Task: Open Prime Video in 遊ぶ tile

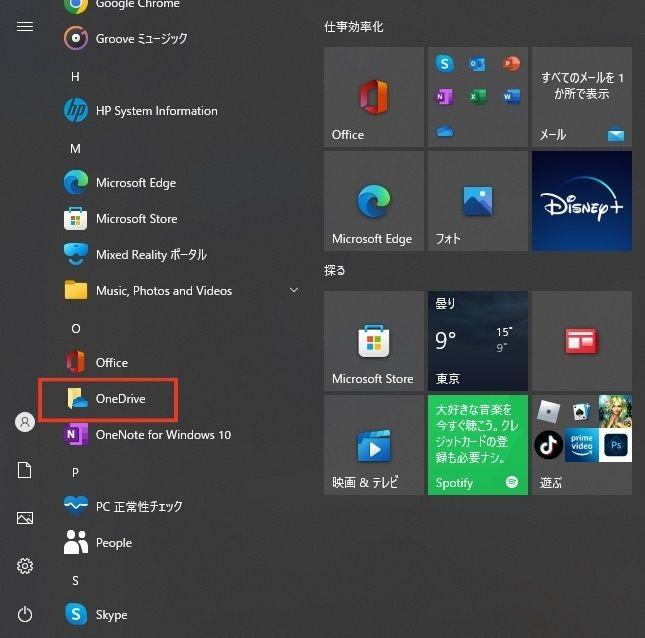Action: 582,445
